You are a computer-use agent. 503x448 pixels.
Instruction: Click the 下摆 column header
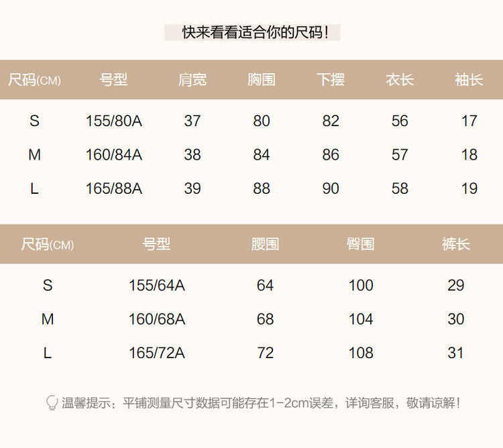tap(331, 80)
